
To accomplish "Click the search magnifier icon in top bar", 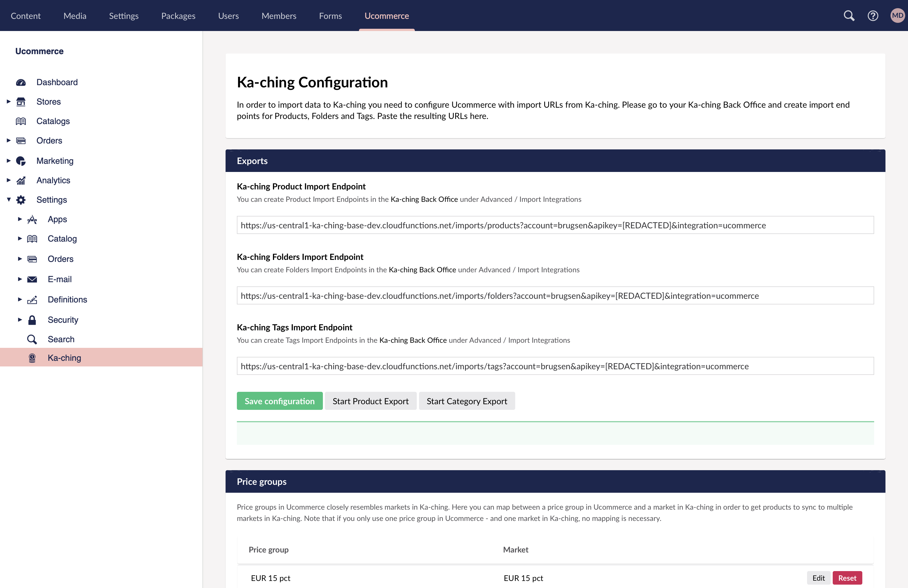I will click(849, 16).
